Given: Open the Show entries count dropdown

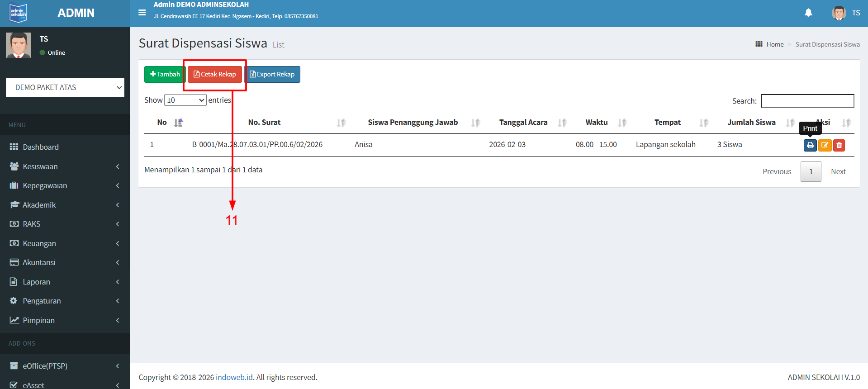Looking at the screenshot, I should coord(185,100).
